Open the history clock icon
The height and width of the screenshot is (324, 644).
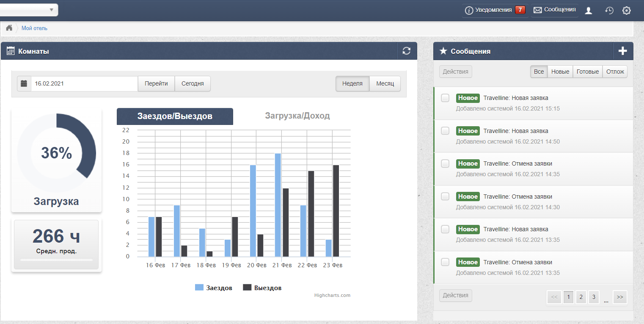pyautogui.click(x=609, y=11)
